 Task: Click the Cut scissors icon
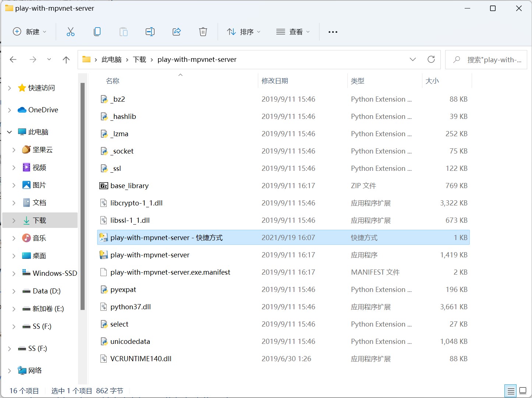click(71, 32)
